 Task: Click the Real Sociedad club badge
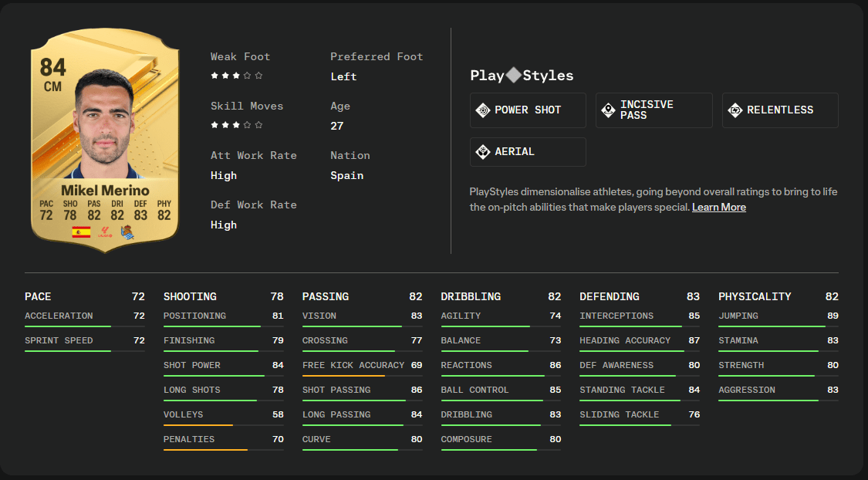pyautogui.click(x=127, y=232)
